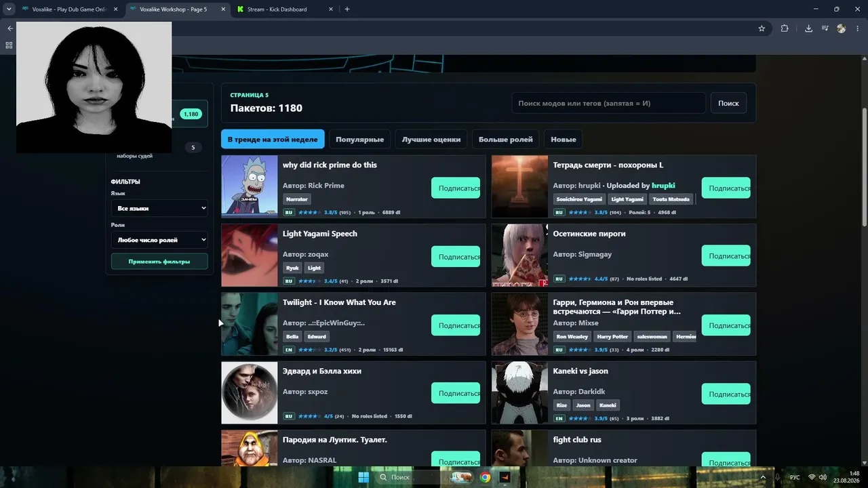Switch to the 'Новые' sort tab

coord(564,139)
